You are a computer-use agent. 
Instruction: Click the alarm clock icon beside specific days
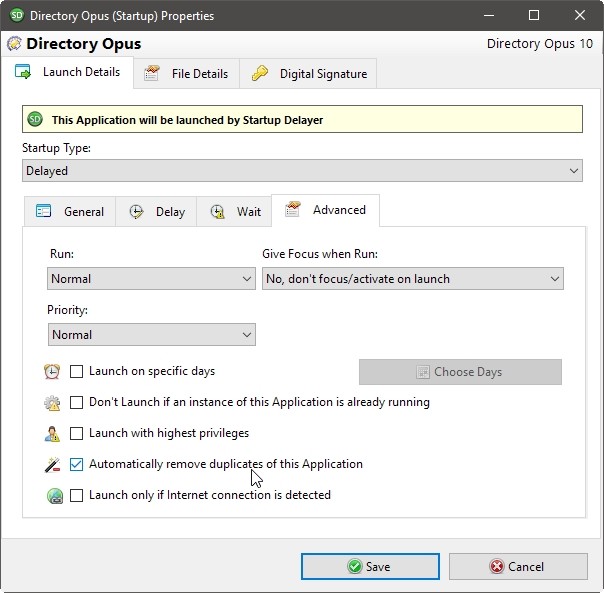[52, 371]
